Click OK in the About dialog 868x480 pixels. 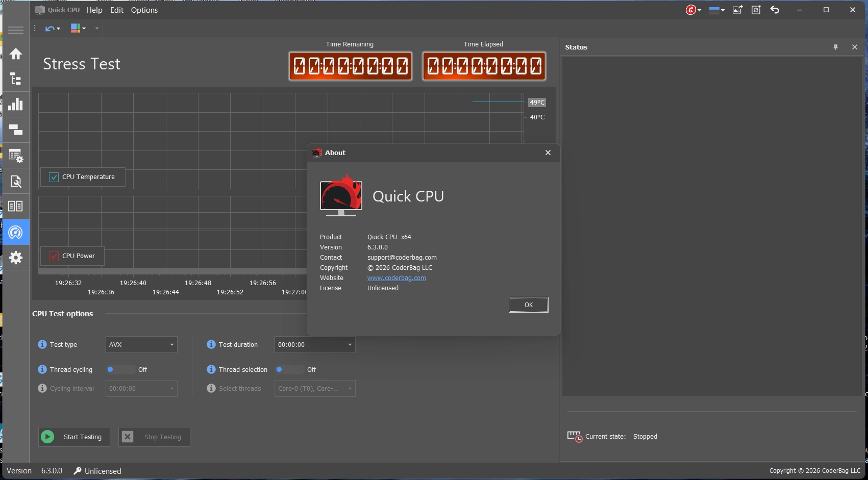coord(529,305)
